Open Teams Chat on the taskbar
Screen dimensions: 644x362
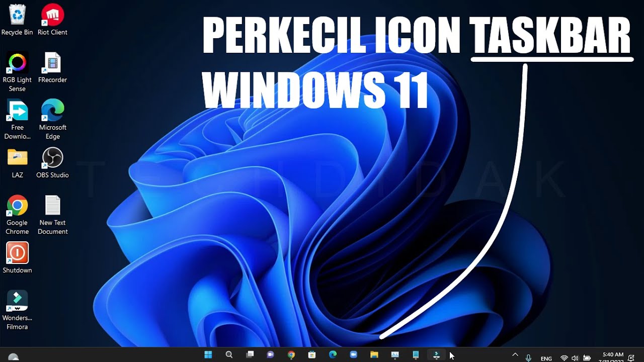click(x=270, y=355)
